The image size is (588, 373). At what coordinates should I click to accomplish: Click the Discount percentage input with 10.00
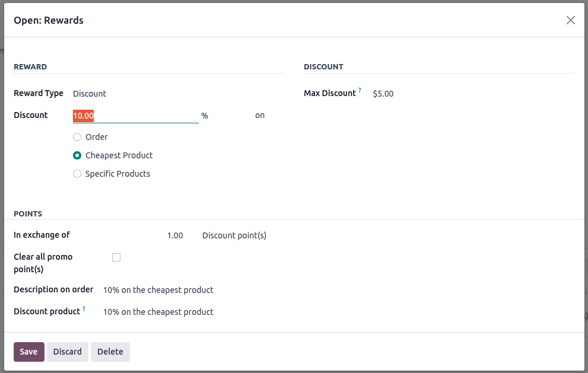tap(135, 116)
